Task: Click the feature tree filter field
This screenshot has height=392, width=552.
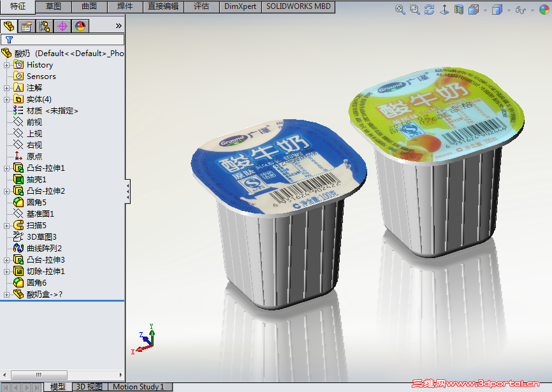Action: (62, 40)
